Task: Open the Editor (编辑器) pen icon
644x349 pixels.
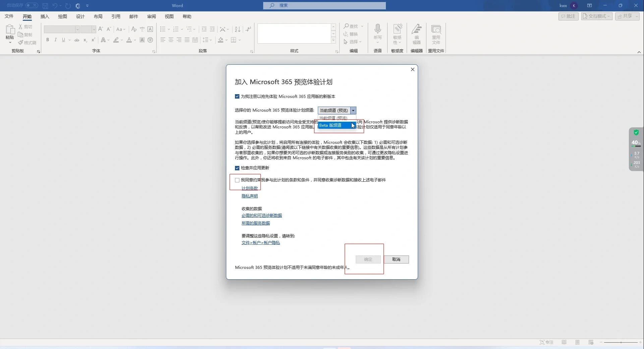Action: (417, 29)
